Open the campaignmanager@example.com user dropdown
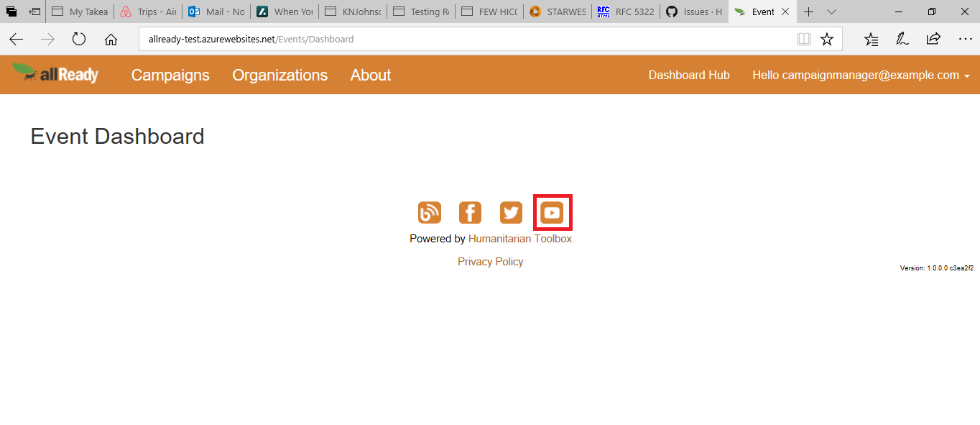 click(861, 75)
